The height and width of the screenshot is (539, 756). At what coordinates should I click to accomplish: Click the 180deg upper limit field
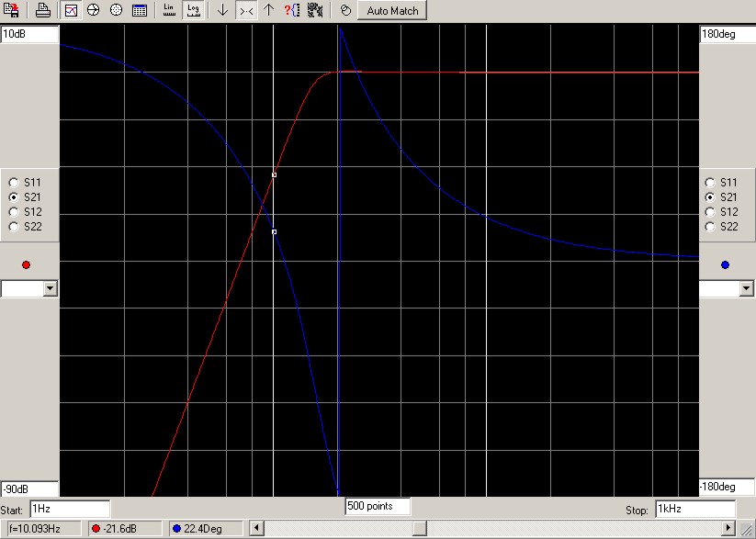click(728, 34)
